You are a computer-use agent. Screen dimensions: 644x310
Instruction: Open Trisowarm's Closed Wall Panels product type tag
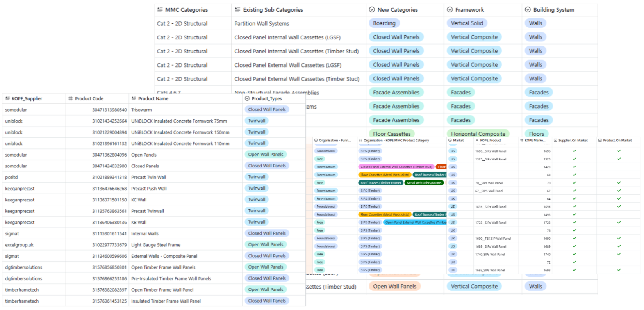click(267, 110)
